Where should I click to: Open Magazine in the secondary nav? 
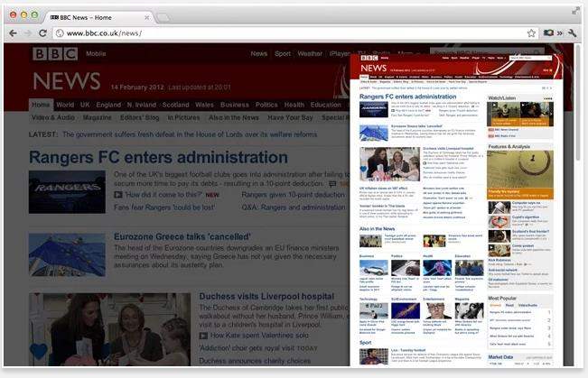pyautogui.click(x=98, y=117)
